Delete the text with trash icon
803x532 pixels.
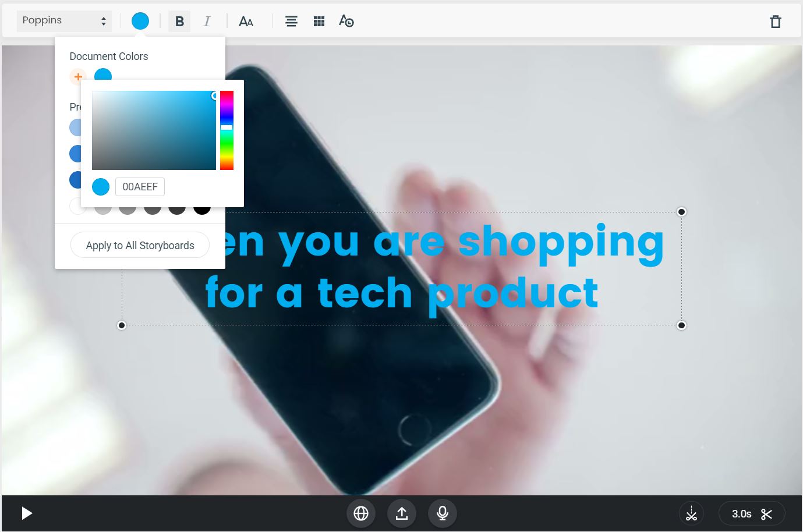(775, 22)
